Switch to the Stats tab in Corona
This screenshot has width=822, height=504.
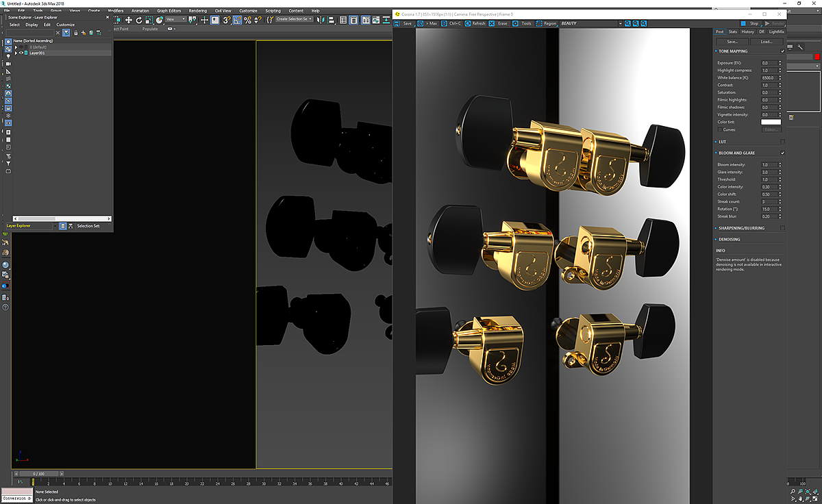[x=733, y=32]
